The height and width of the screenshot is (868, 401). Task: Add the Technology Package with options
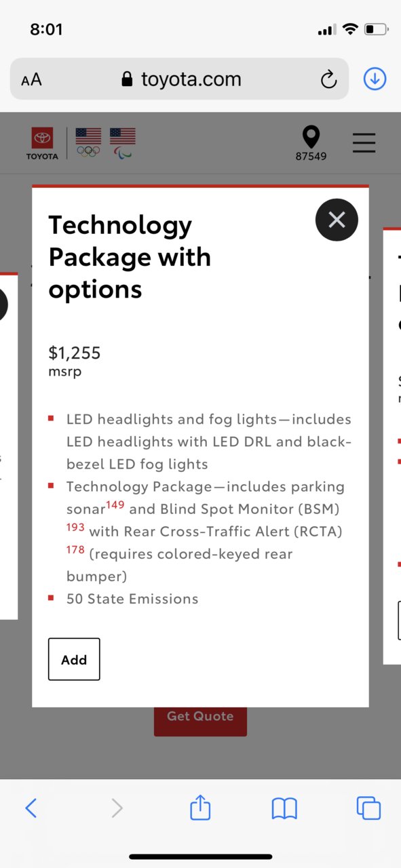[74, 659]
